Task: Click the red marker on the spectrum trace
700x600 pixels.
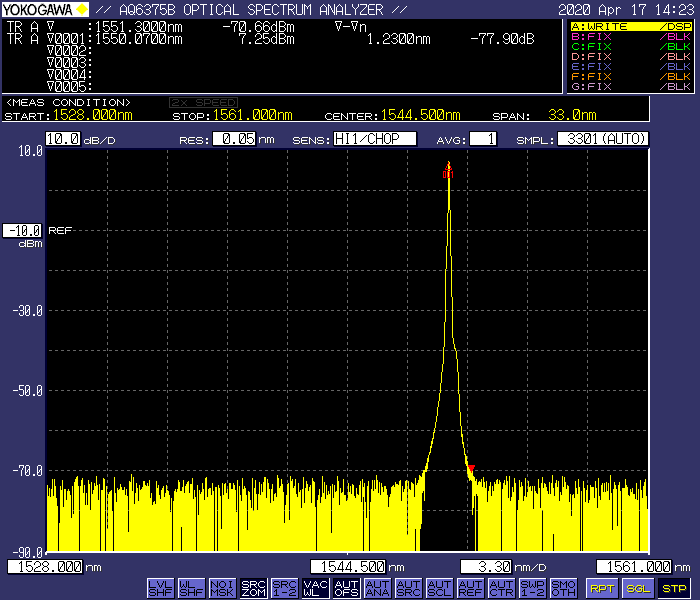Action: [471, 468]
